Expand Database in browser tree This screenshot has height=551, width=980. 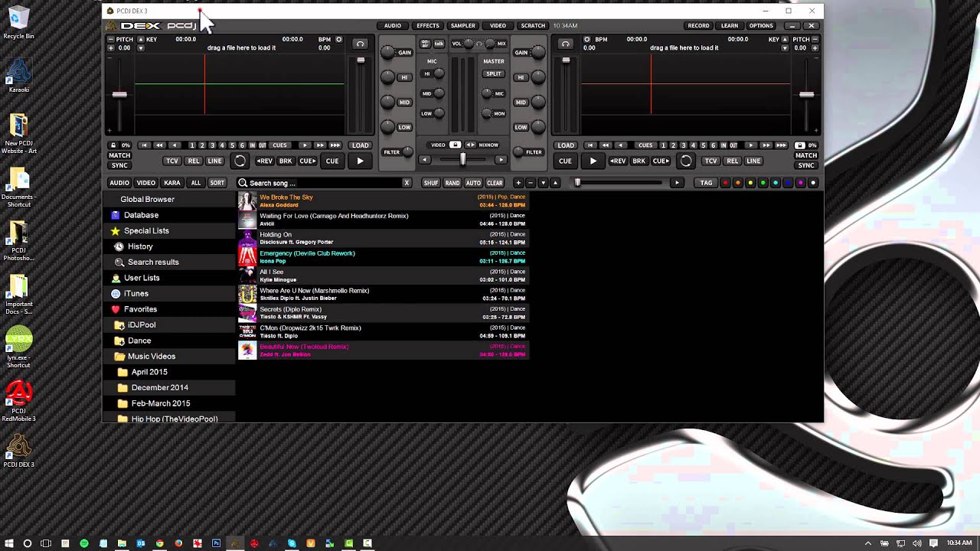click(141, 215)
